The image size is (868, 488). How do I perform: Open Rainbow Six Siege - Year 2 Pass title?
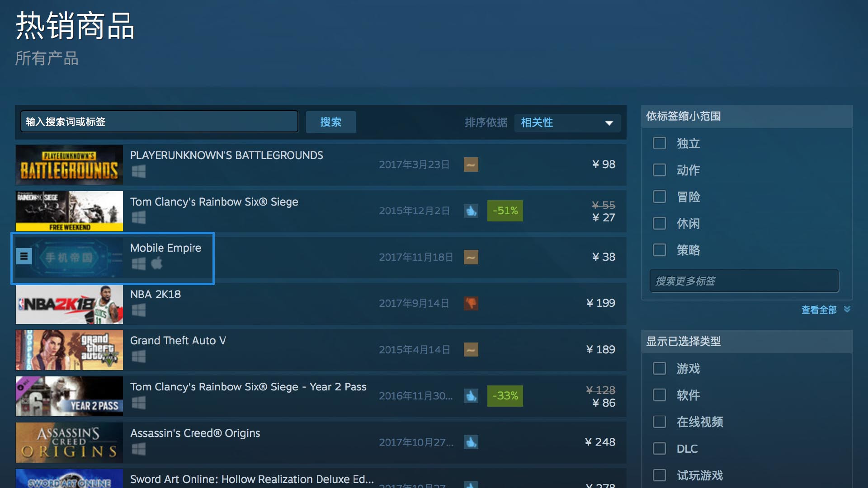pos(248,387)
